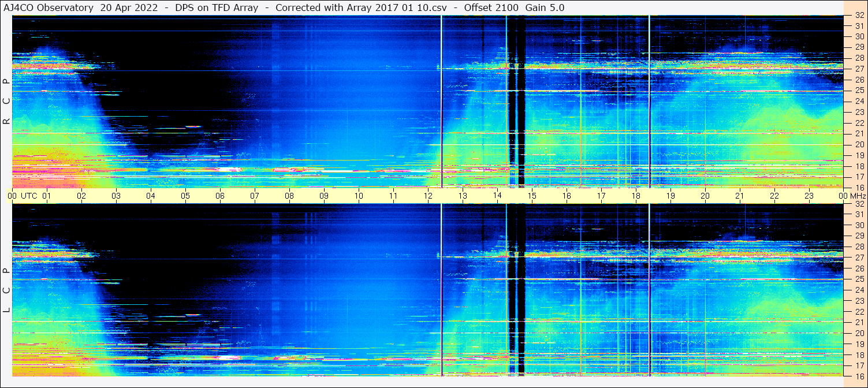The width and height of the screenshot is (868, 388).
Task: Click the 28 MHz label of the RCP panel
Action: coord(859,58)
